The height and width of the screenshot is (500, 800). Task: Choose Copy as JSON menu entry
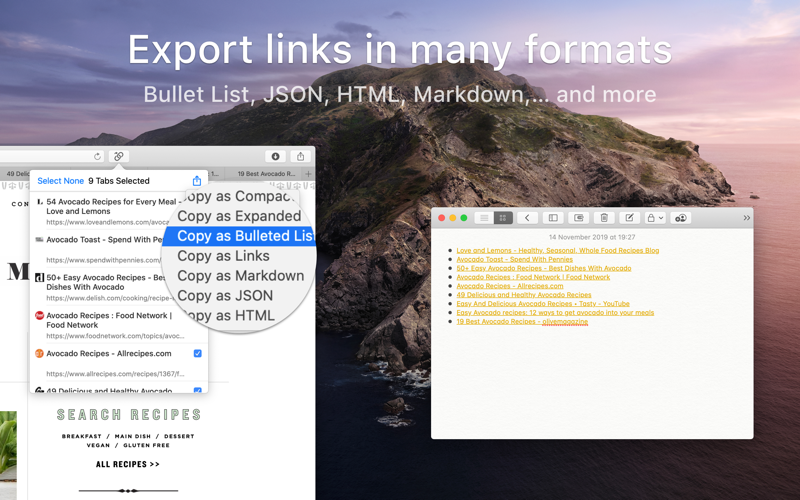(x=225, y=295)
